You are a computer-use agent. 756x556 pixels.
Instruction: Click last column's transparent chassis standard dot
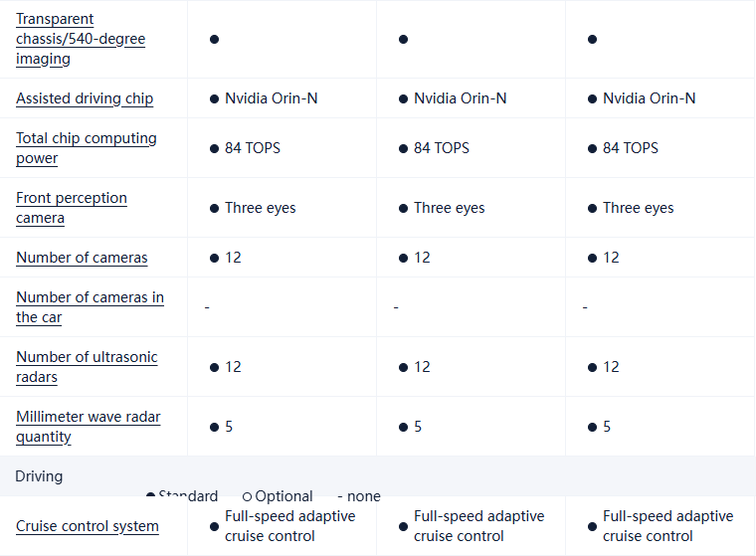[592, 39]
